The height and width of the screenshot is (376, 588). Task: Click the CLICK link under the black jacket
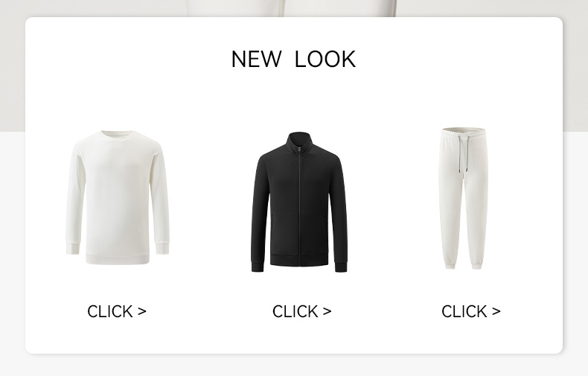pyautogui.click(x=302, y=311)
